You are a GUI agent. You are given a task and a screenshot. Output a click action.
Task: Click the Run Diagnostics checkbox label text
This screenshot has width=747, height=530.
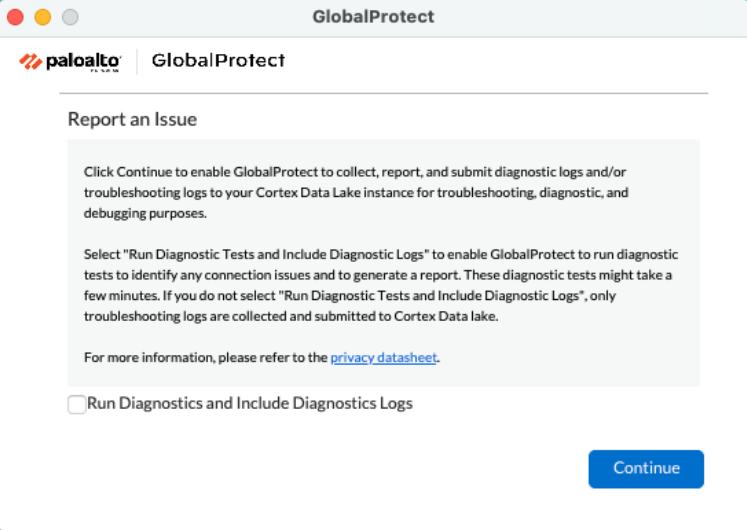(250, 404)
